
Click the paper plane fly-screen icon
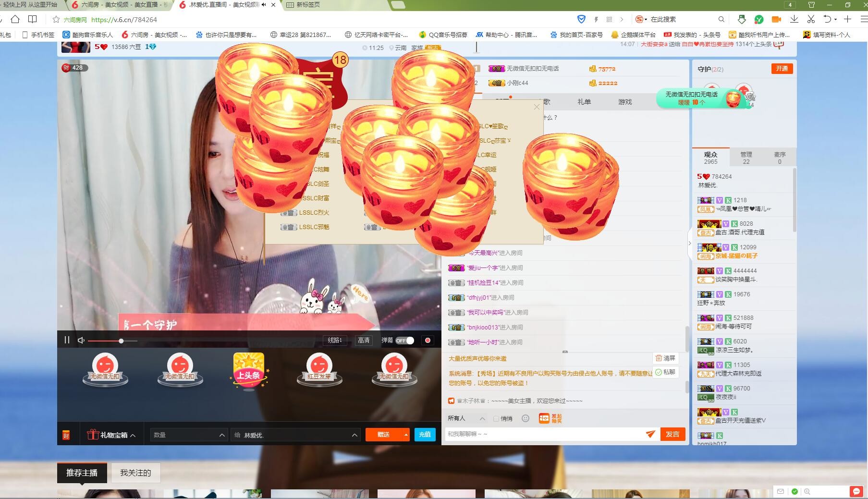pyautogui.click(x=650, y=434)
